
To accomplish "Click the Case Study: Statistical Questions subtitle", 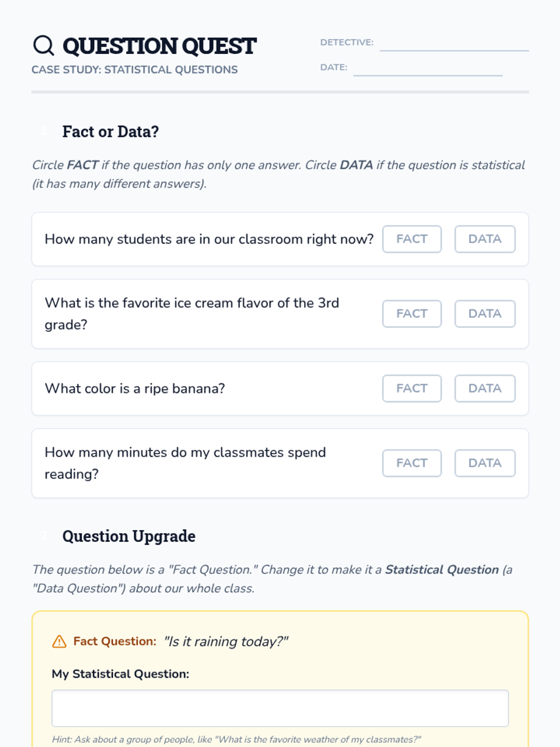I will (134, 70).
